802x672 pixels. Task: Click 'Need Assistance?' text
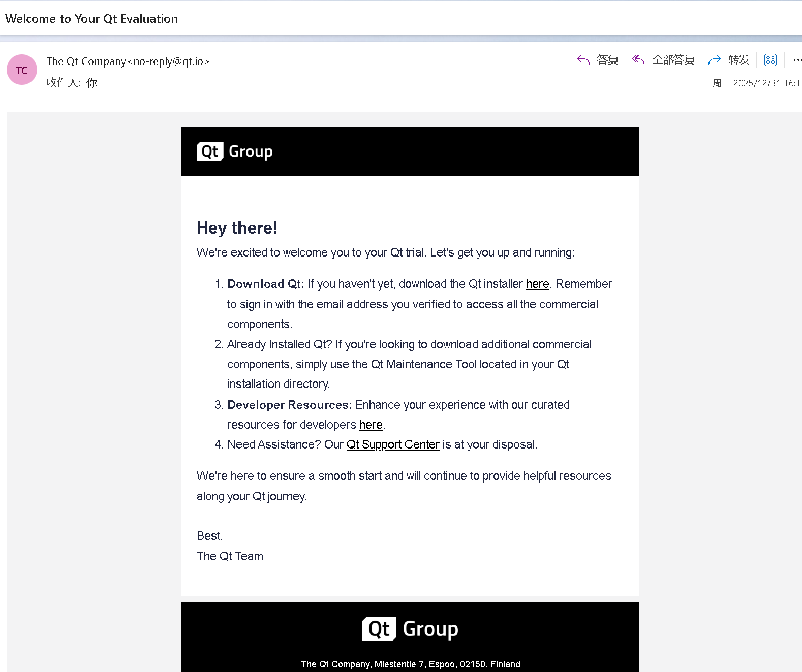click(x=274, y=444)
